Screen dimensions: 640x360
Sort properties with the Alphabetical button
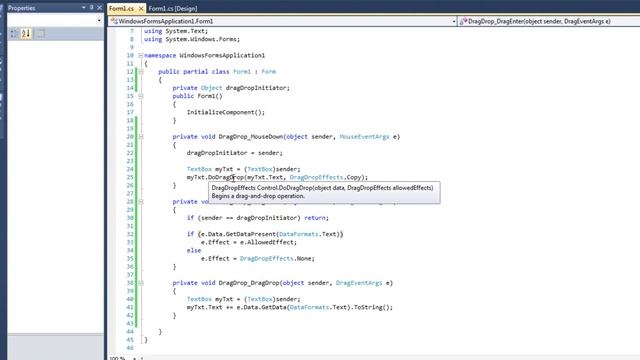pyautogui.click(x=26, y=34)
